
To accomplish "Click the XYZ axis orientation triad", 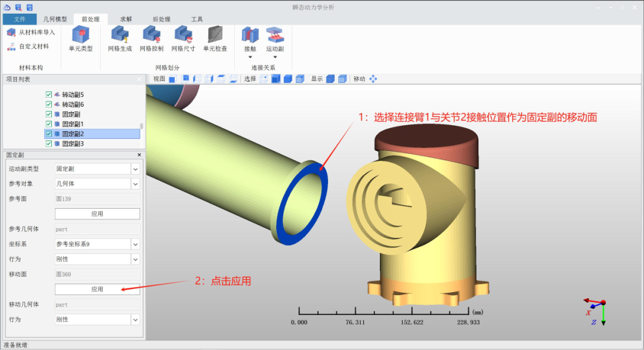I will click(x=595, y=312).
